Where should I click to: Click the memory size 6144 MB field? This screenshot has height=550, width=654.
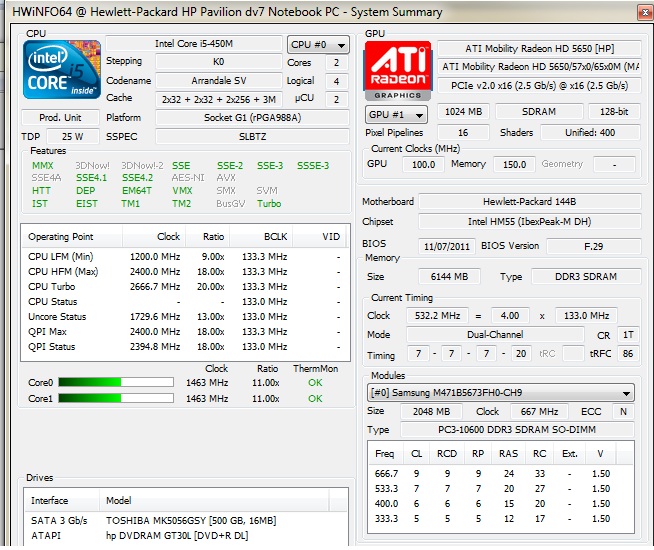tap(449, 276)
